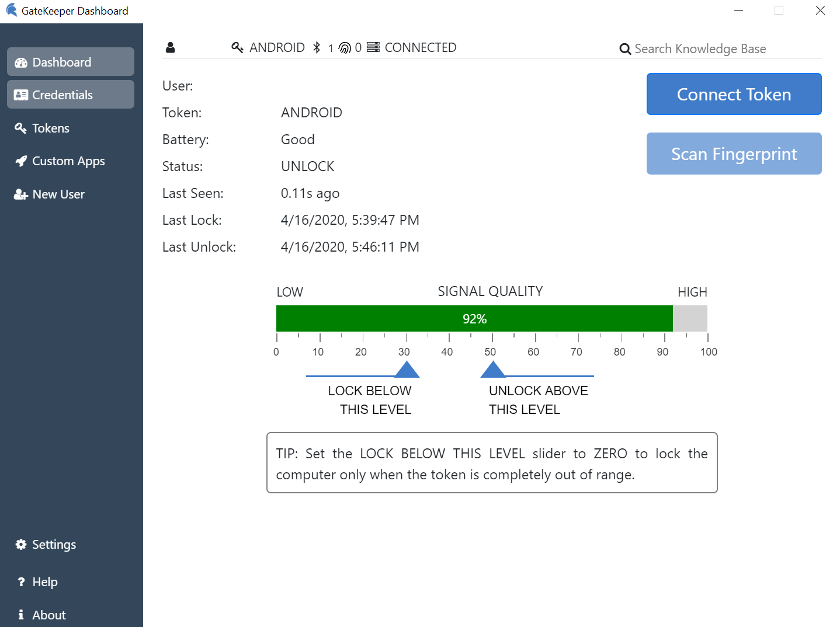Open the Tokens page in sidebar
840x627 pixels.
pos(51,128)
